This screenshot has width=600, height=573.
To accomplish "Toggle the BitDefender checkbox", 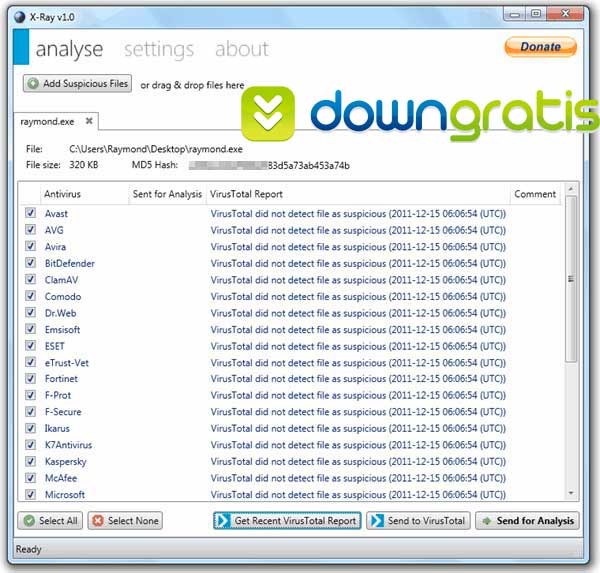I will [x=31, y=263].
